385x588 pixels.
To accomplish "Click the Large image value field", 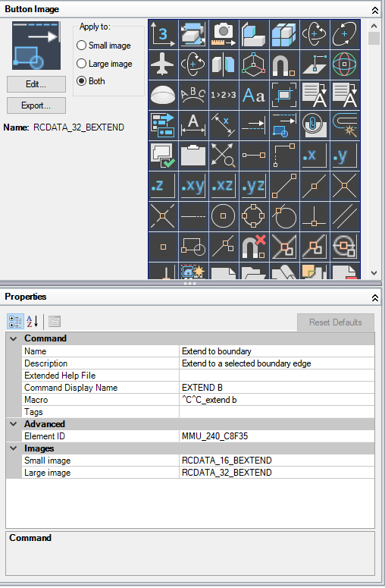I will point(277,473).
